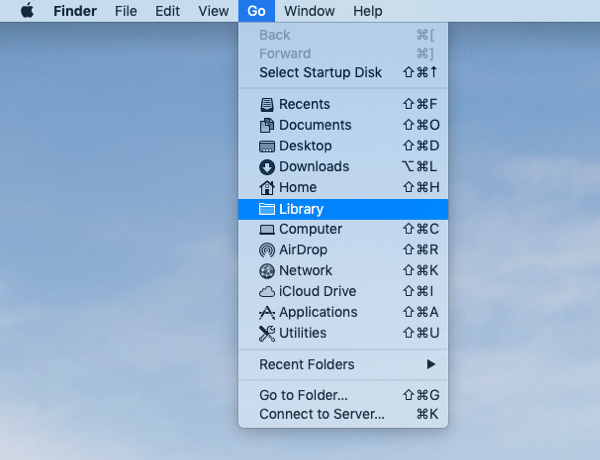Image resolution: width=600 pixels, height=460 pixels.
Task: Click the Home house icon
Action: click(267, 188)
